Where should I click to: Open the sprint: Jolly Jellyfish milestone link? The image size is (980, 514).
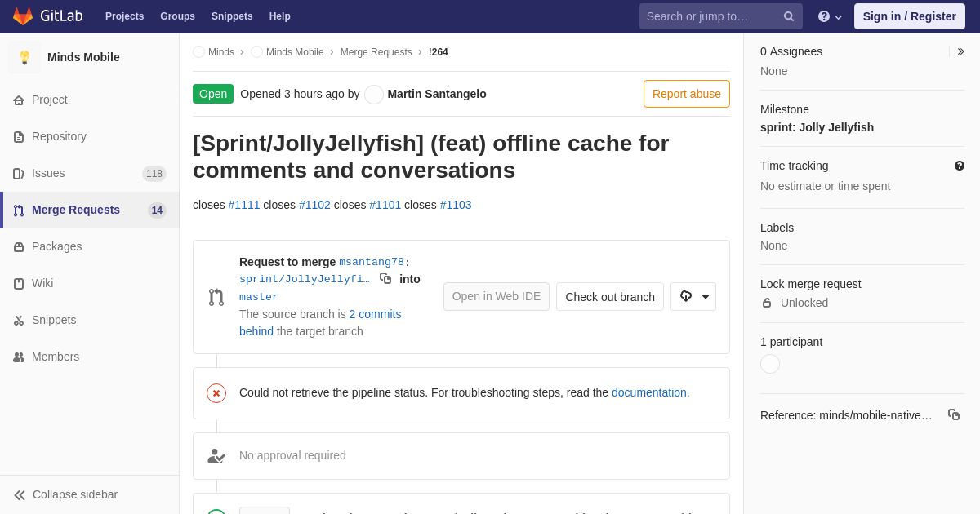coord(817,127)
